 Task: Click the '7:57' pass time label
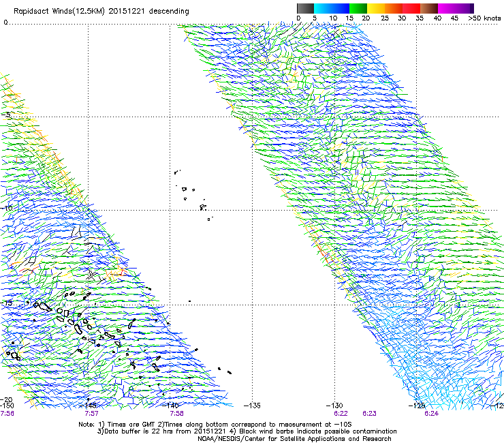click(92, 414)
